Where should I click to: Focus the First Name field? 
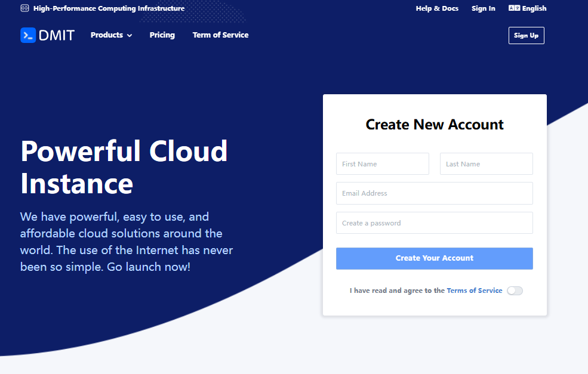382,164
